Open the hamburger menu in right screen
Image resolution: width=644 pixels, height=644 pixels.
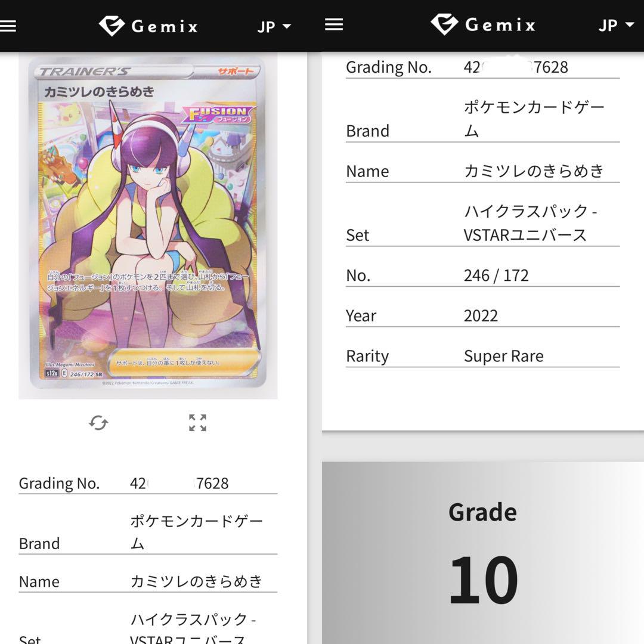pos(333,24)
